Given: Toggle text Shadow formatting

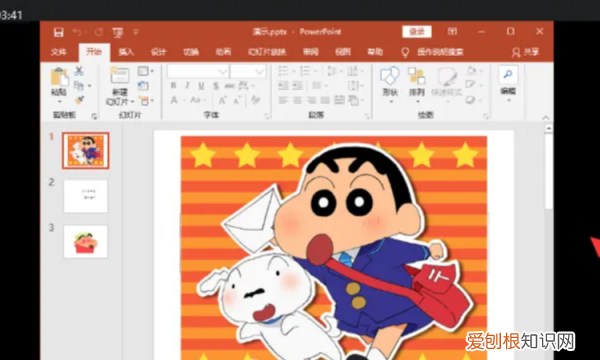Looking at the screenshot, I should [x=216, y=86].
